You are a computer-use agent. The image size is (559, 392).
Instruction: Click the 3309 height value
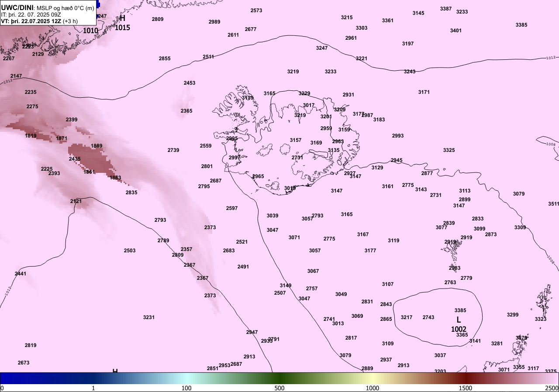tap(520, 227)
